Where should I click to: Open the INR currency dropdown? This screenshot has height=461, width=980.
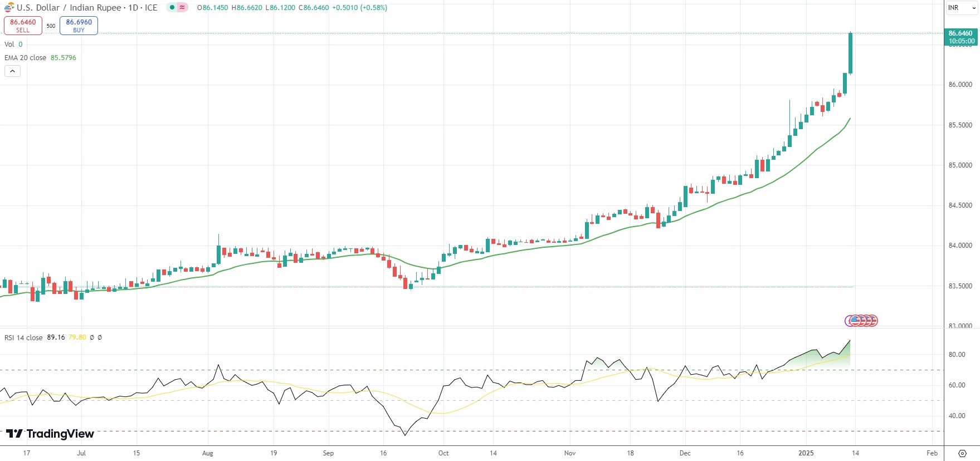(962, 8)
